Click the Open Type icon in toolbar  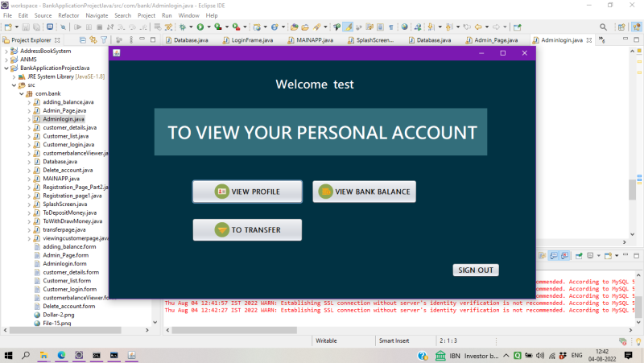point(294,27)
